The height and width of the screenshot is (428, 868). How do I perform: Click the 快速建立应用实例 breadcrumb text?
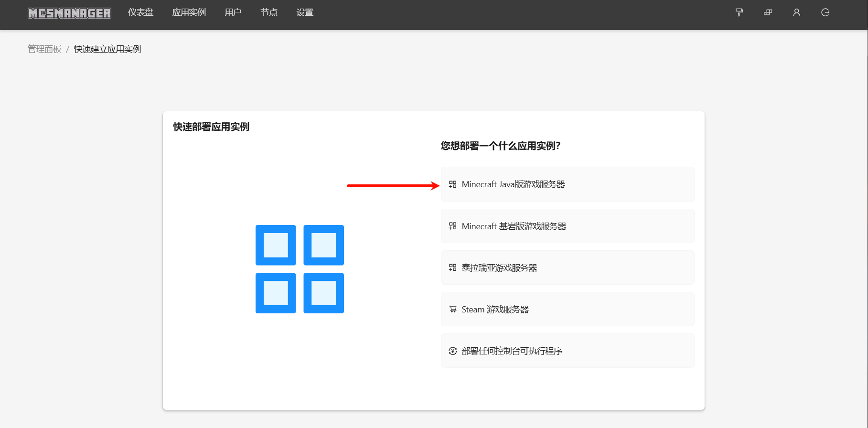(x=107, y=49)
